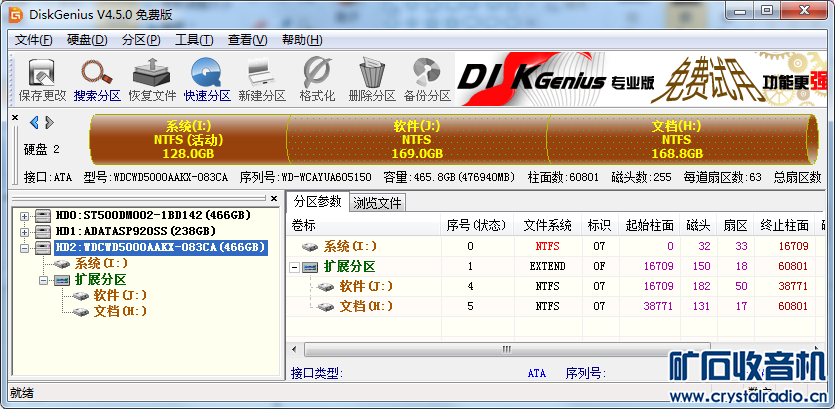The image size is (835, 409).
Task: Click the DiskGenius 专业版 banner ad
Action: [641, 78]
